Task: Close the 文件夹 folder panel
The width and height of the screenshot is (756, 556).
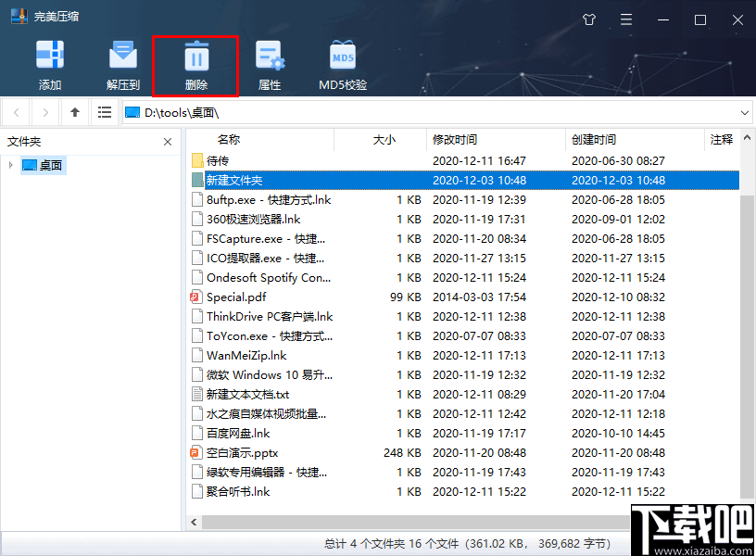Action: click(x=168, y=142)
